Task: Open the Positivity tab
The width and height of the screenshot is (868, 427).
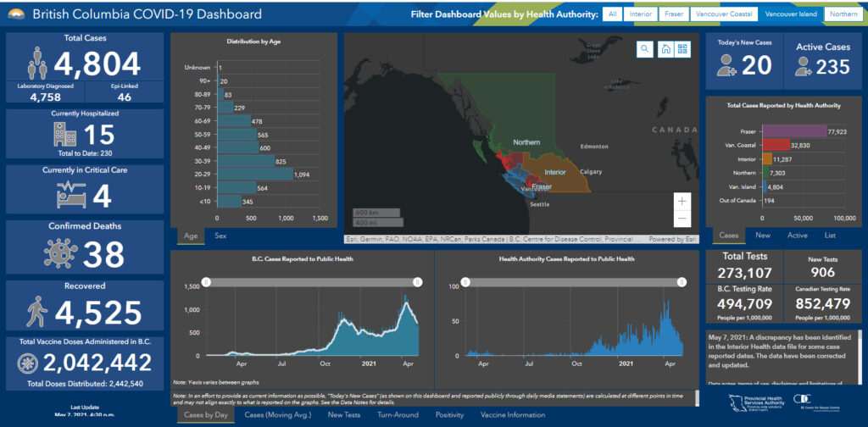Action: click(x=449, y=415)
